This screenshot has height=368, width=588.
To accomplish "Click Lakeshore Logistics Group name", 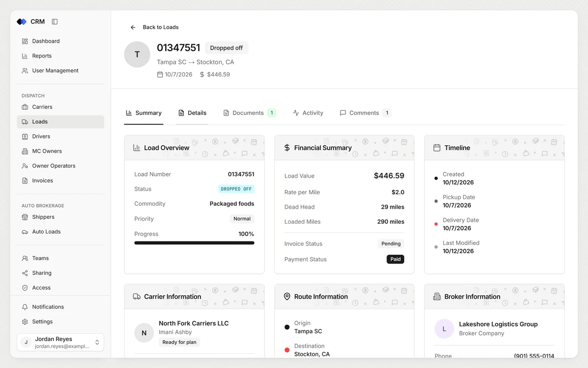I will pos(498,324).
